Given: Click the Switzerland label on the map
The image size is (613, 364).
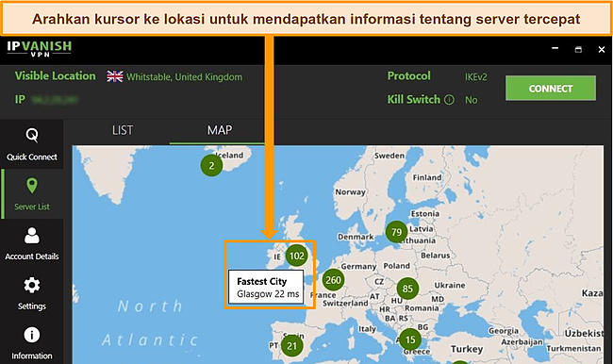Looking at the screenshot, I should 345,303.
